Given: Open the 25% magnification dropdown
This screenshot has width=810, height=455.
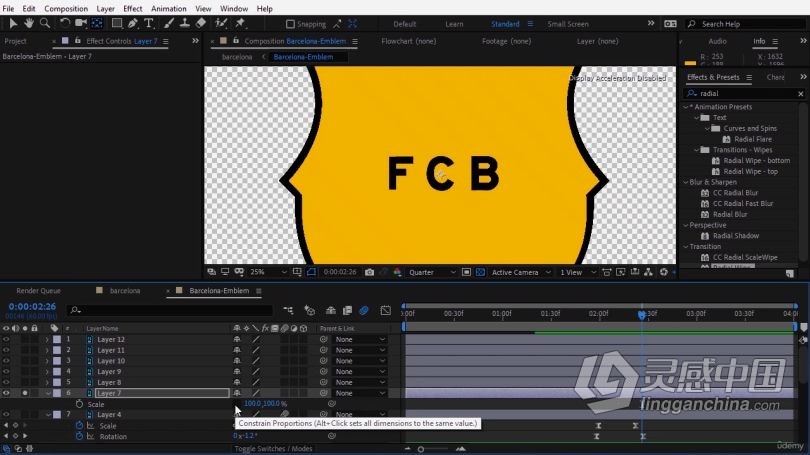Looking at the screenshot, I should pos(268,272).
